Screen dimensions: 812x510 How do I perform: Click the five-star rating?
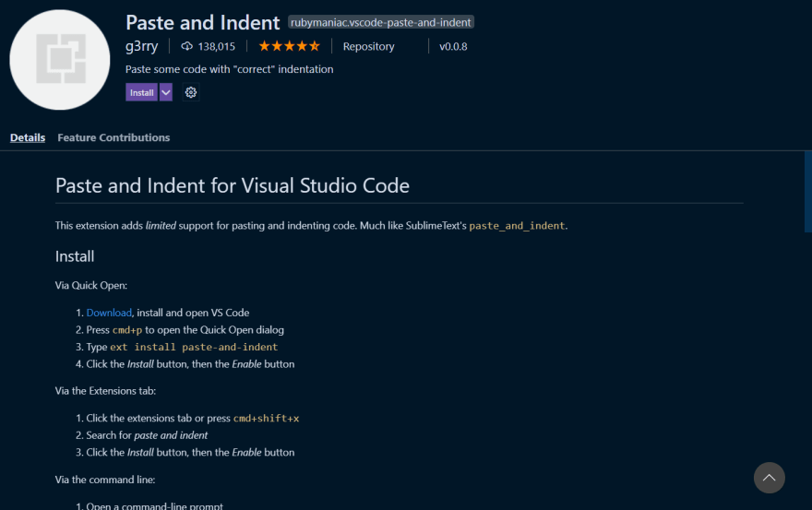click(x=289, y=46)
